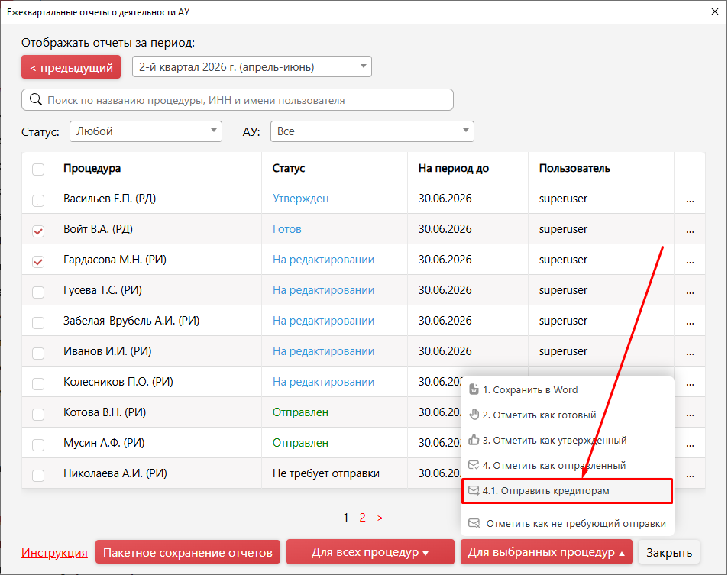This screenshot has height=575, width=728.
Task: Click the envelope icon for Отправить кредиторам
Action: [474, 490]
